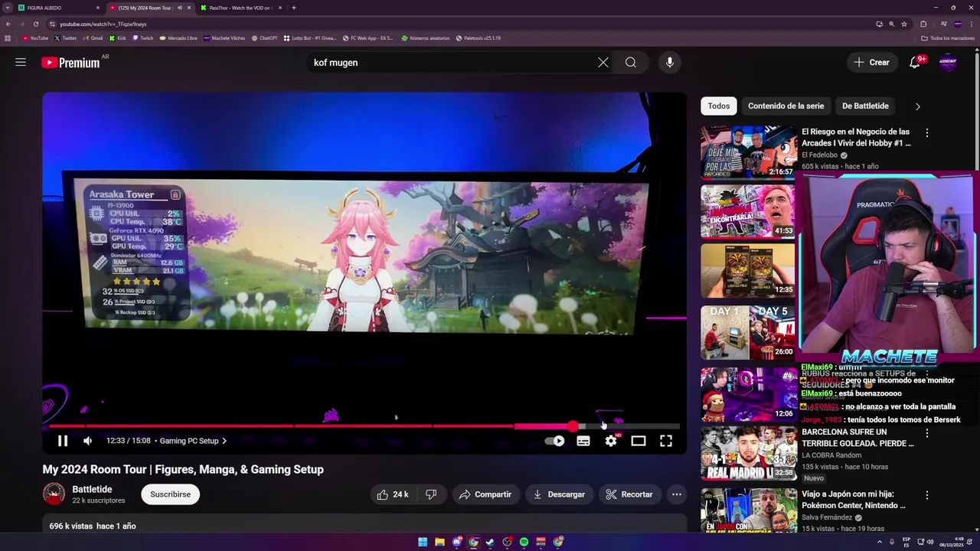Image resolution: width=980 pixels, height=551 pixels.
Task: Switch to PassThor browser tab
Action: point(240,8)
